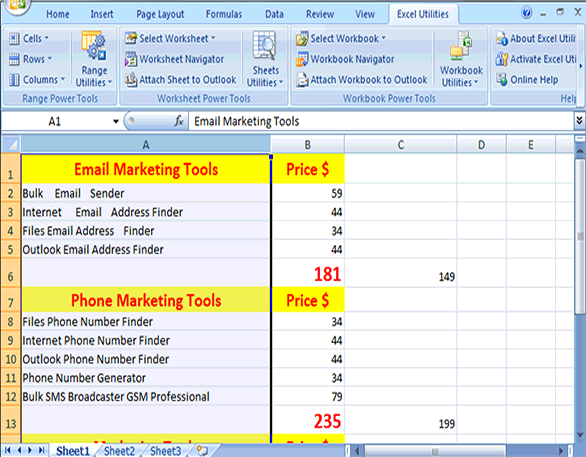Open the Review tab
The image size is (586, 457).
pos(320,14)
